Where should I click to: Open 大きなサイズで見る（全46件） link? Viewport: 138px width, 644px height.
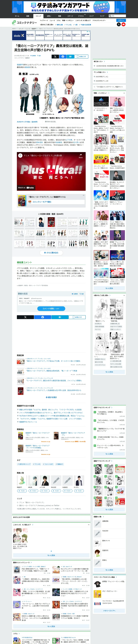click(27, 122)
